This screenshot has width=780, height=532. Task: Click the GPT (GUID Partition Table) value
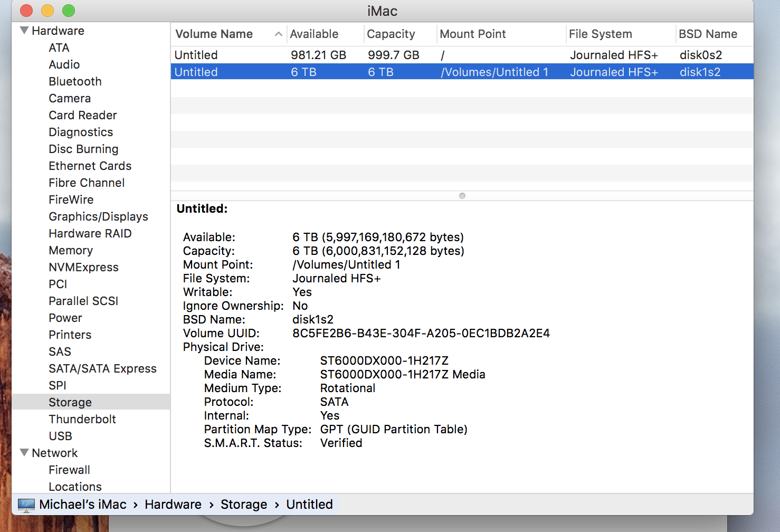(394, 429)
